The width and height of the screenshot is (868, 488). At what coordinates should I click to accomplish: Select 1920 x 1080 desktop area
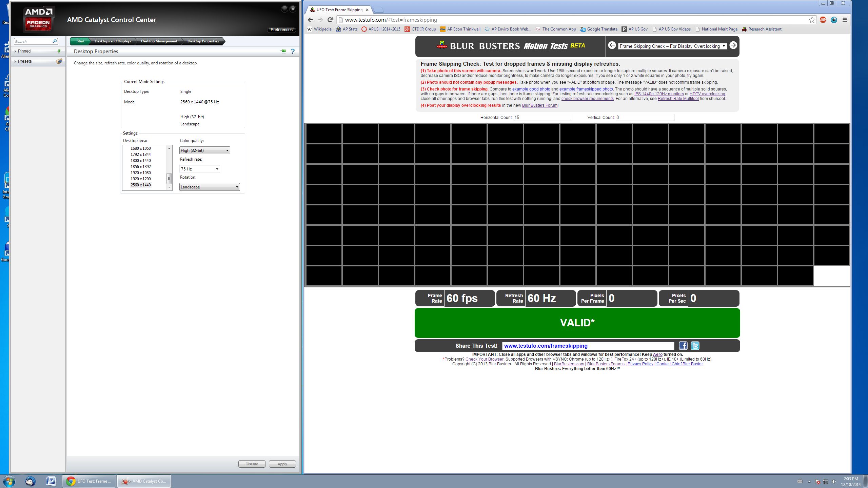(141, 173)
